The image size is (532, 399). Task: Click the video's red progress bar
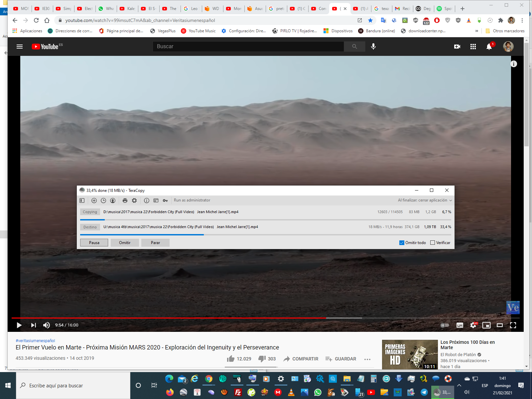click(166, 318)
